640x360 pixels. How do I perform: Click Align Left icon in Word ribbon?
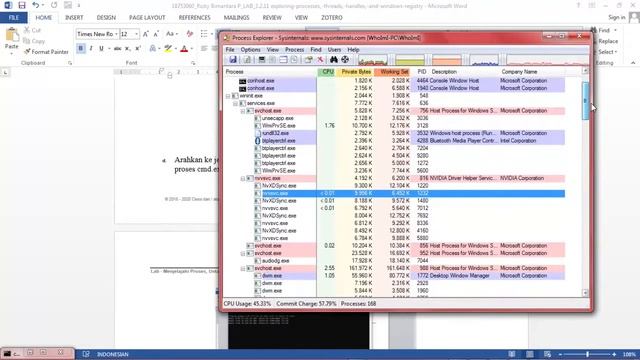coord(204,49)
